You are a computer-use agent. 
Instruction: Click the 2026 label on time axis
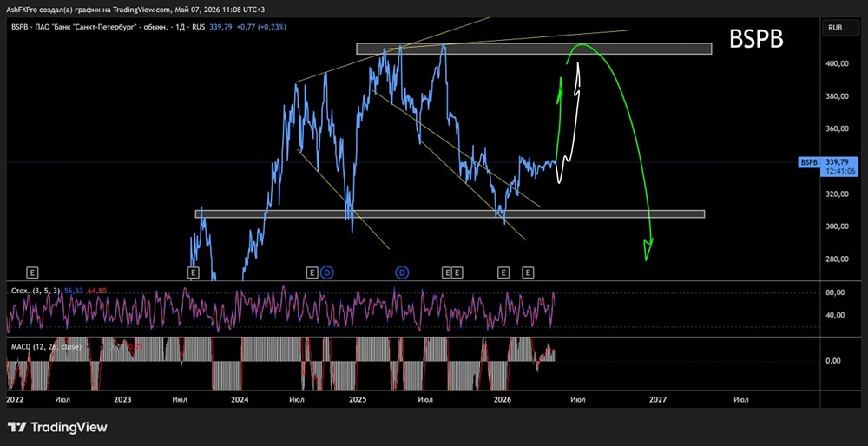[502, 399]
